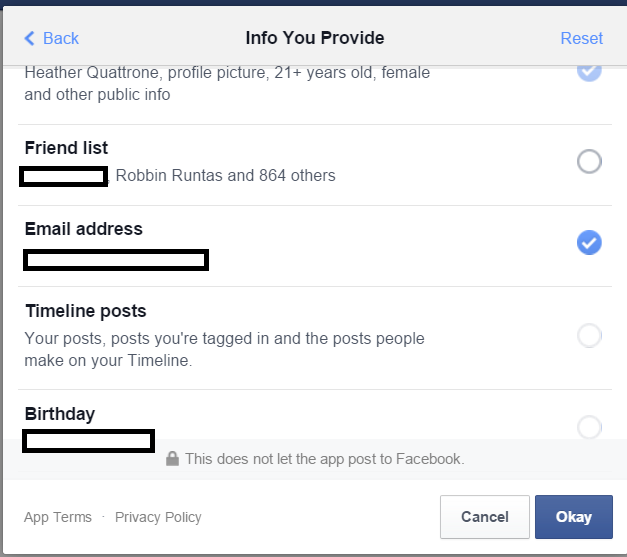This screenshot has width=627, height=557.
Task: Click the padlock icon near the notice
Action: (172, 459)
